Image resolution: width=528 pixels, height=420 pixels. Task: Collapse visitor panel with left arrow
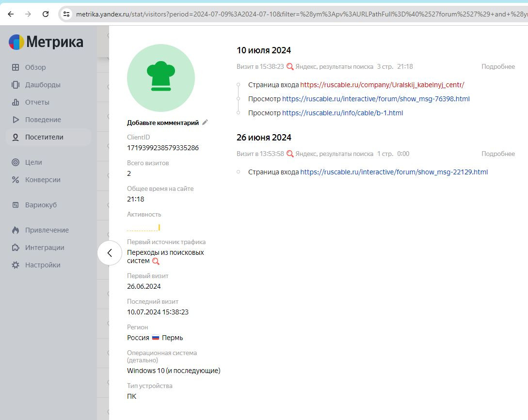coord(110,253)
